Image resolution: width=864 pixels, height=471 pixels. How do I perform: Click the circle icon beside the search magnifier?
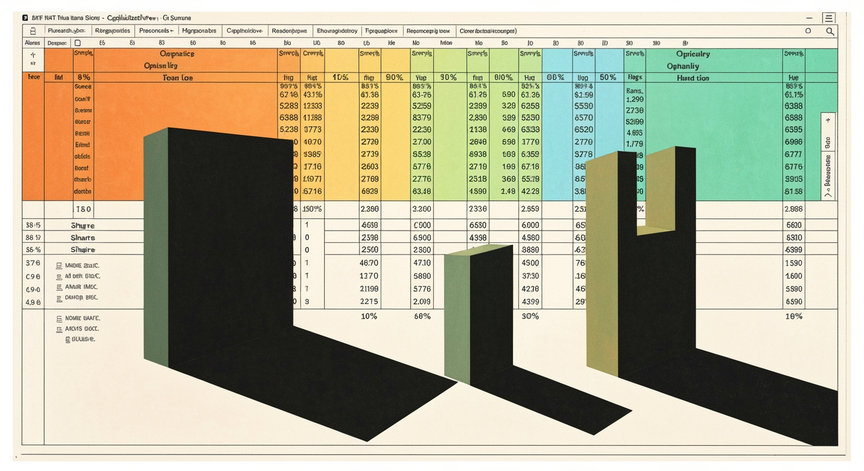coord(808,31)
